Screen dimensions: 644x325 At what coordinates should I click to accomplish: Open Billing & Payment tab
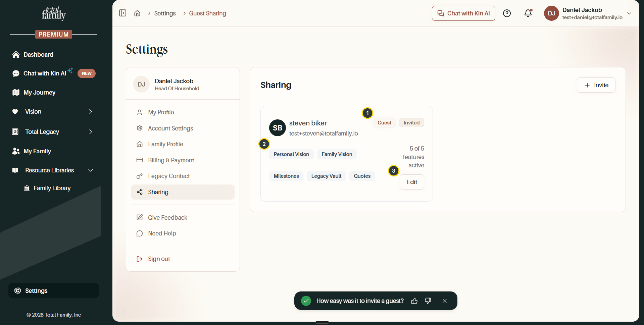(x=183, y=160)
